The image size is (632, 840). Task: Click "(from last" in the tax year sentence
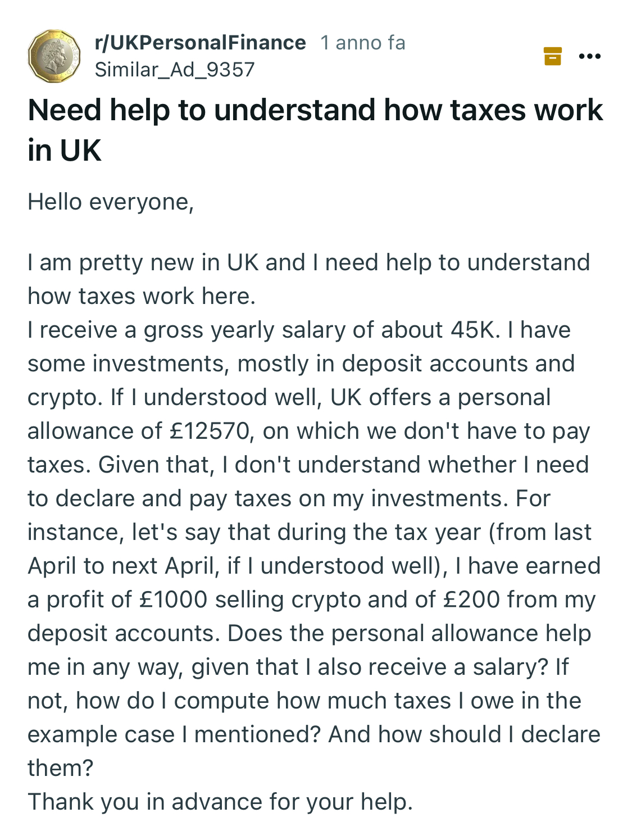coord(540,532)
